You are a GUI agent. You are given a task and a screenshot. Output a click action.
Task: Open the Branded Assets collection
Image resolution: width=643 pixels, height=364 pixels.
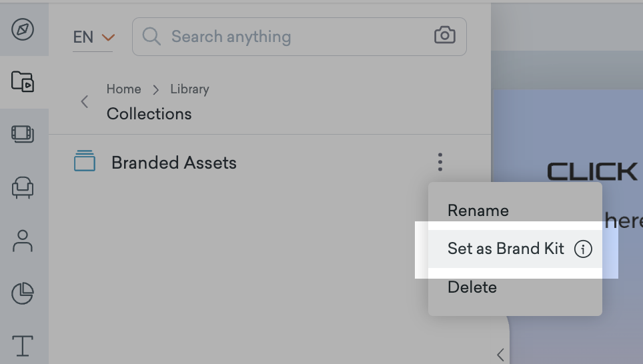coord(173,163)
